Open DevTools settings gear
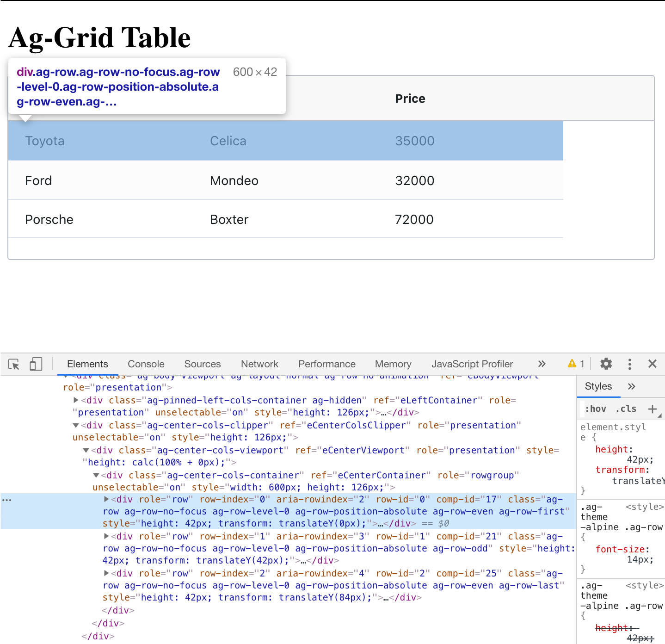Image resolution: width=665 pixels, height=644 pixels. (x=606, y=364)
